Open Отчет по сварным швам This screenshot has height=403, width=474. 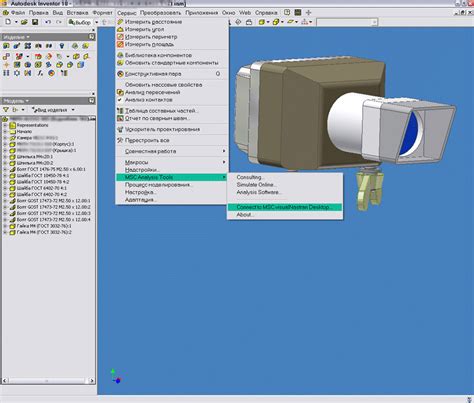[x=172, y=118]
